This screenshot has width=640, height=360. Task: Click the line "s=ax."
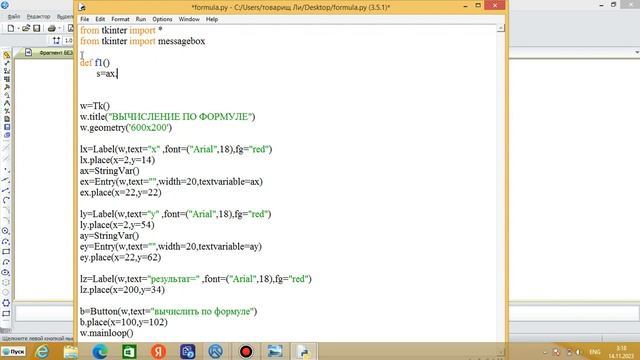tap(107, 73)
